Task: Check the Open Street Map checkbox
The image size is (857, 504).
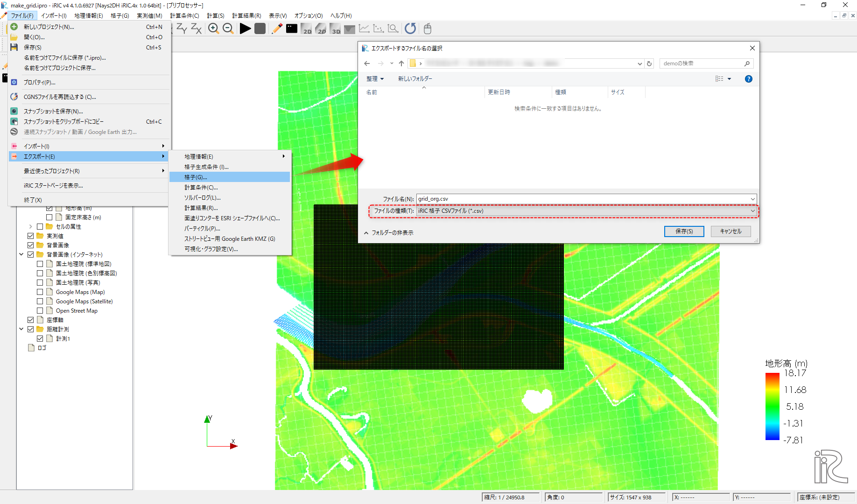Action: point(40,311)
